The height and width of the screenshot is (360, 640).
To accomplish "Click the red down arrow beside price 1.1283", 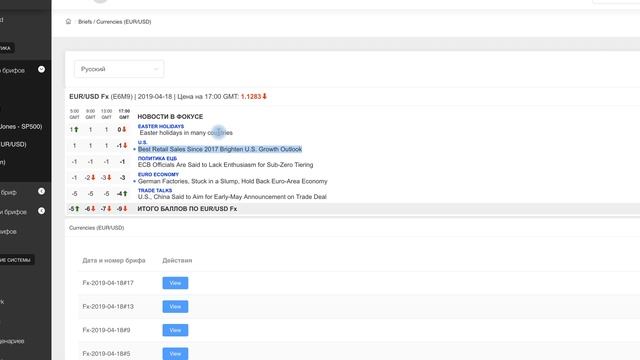I will [x=264, y=96].
